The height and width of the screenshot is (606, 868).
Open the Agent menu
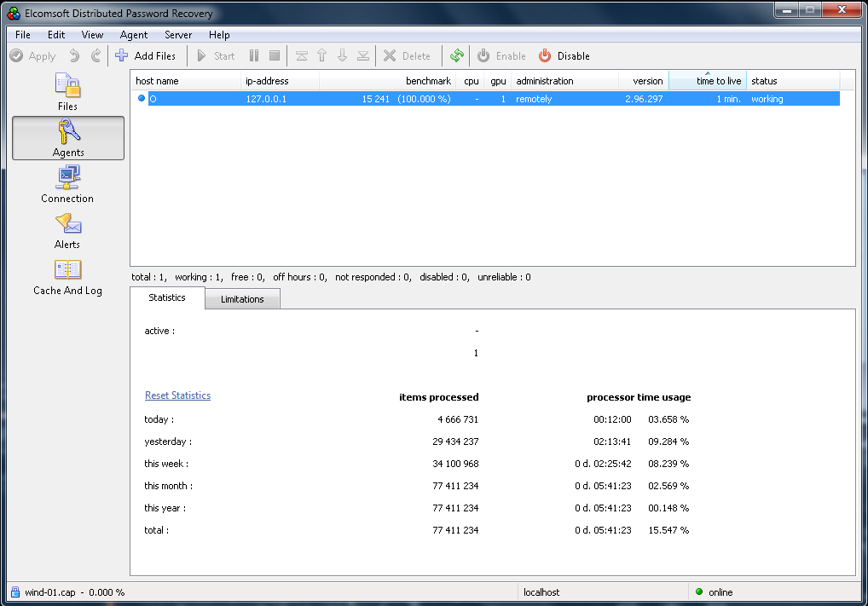click(x=134, y=35)
